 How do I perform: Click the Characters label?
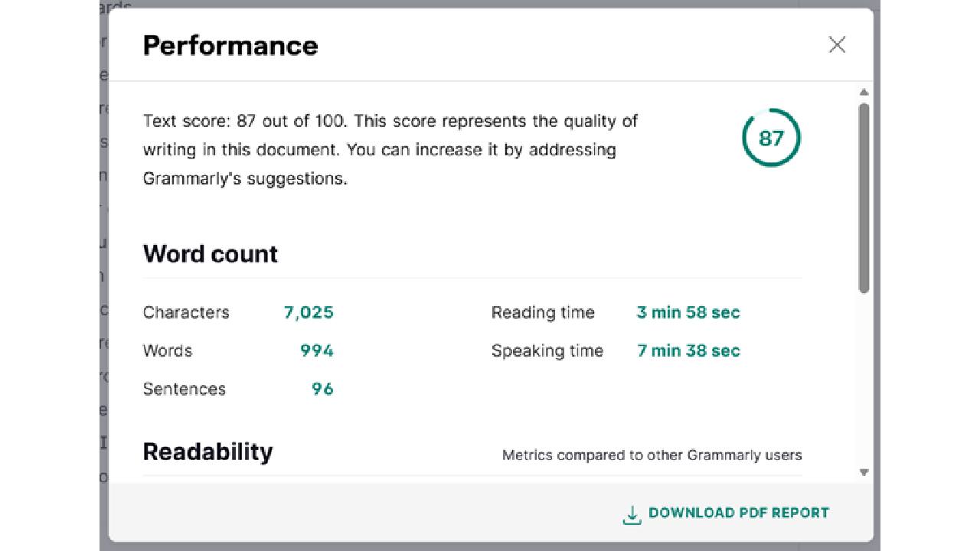186,312
